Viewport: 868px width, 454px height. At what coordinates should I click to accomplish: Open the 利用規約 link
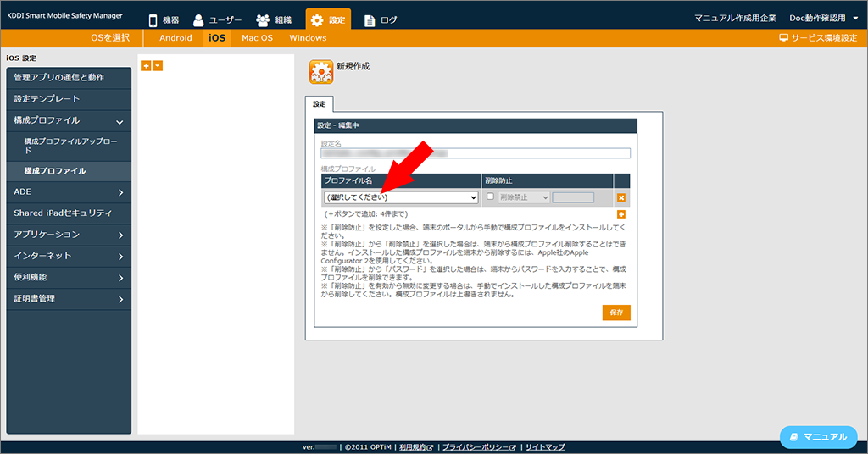(x=415, y=447)
